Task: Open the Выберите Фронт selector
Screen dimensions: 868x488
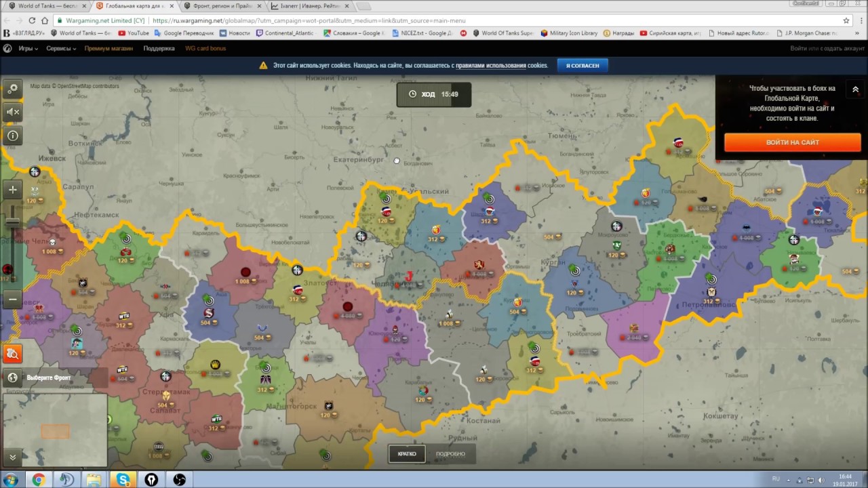Action: tap(55, 378)
